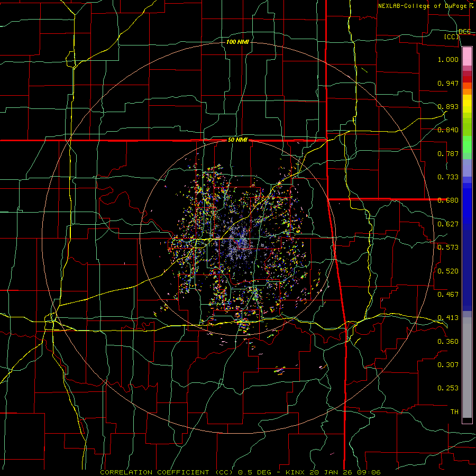Select the 0.733 scale value
476x476 pixels.
coord(448,177)
